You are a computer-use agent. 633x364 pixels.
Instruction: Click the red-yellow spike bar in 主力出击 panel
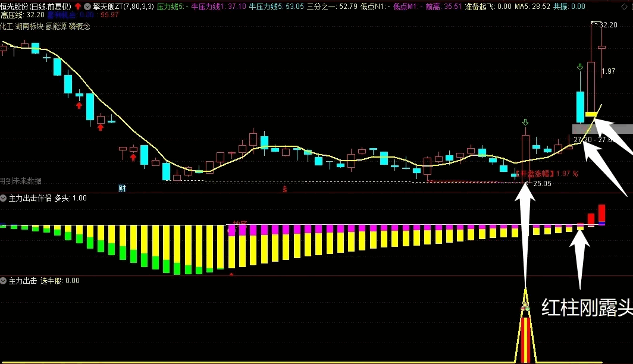pyautogui.click(x=525, y=340)
